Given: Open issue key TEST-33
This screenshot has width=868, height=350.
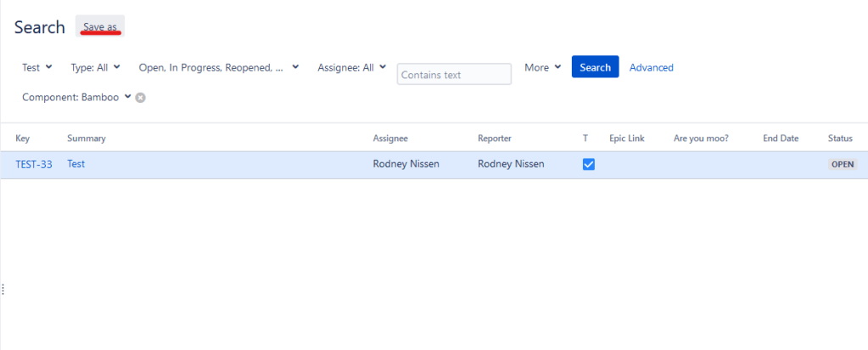Looking at the screenshot, I should 34,165.
